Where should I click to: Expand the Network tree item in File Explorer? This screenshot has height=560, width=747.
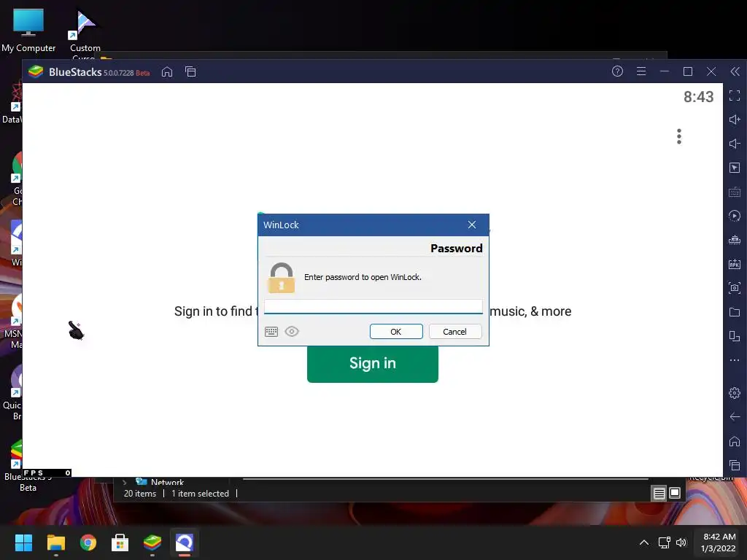coord(125,482)
